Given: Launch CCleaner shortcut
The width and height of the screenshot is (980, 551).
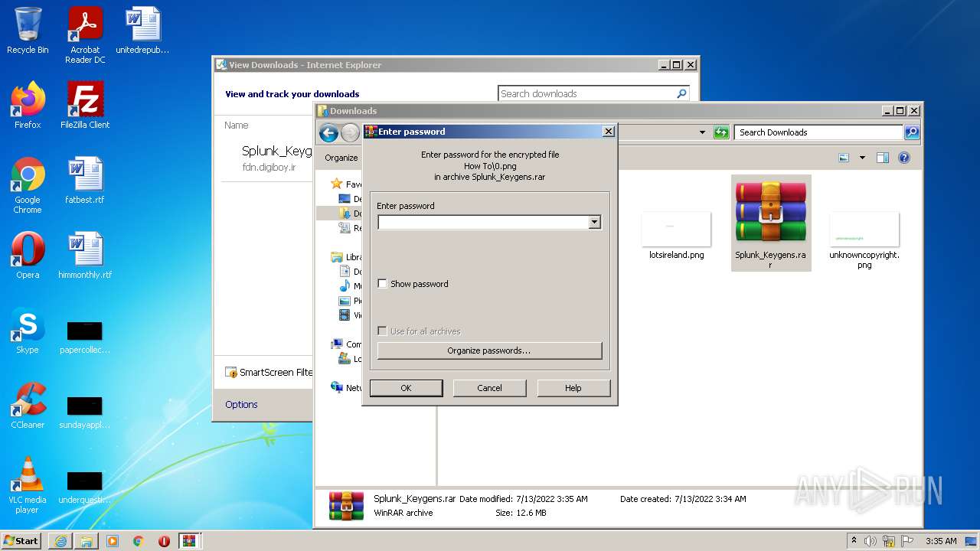Looking at the screenshot, I should click(28, 406).
